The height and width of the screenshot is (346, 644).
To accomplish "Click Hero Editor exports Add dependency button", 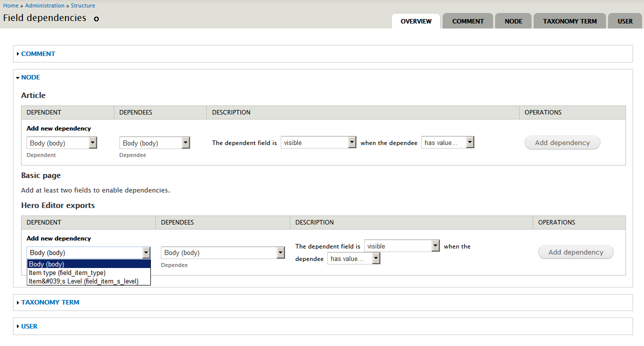I will tap(576, 252).
